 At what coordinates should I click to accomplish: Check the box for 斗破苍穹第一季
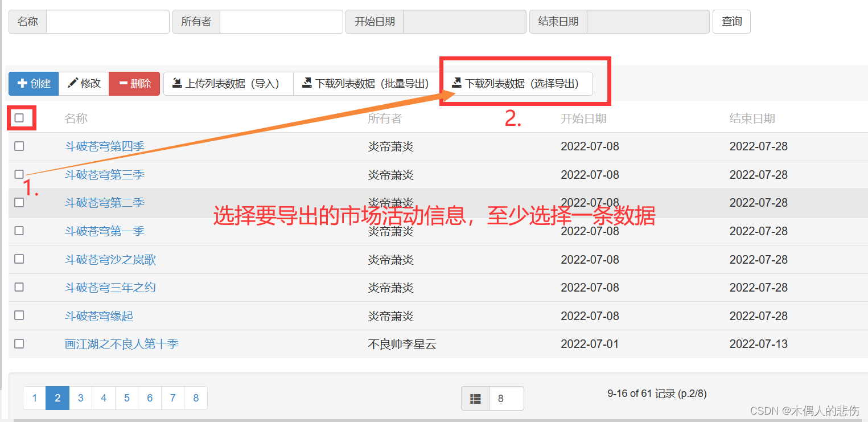coord(19,231)
